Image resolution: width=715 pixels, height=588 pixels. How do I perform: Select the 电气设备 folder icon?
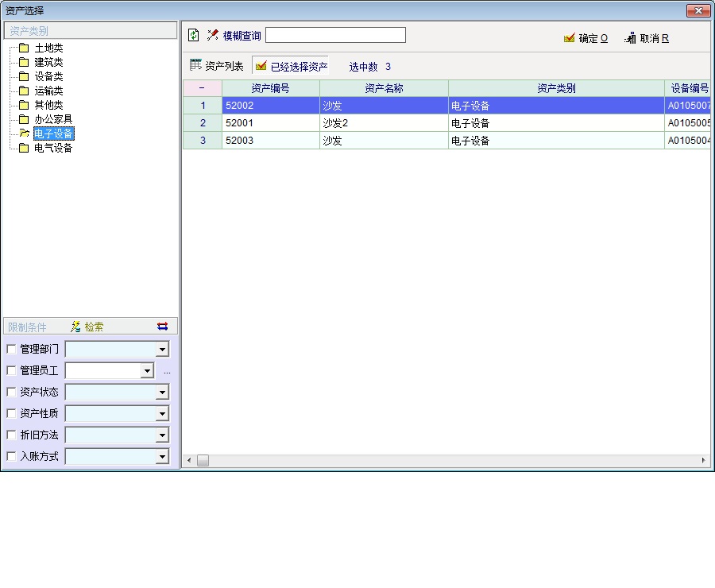point(24,148)
